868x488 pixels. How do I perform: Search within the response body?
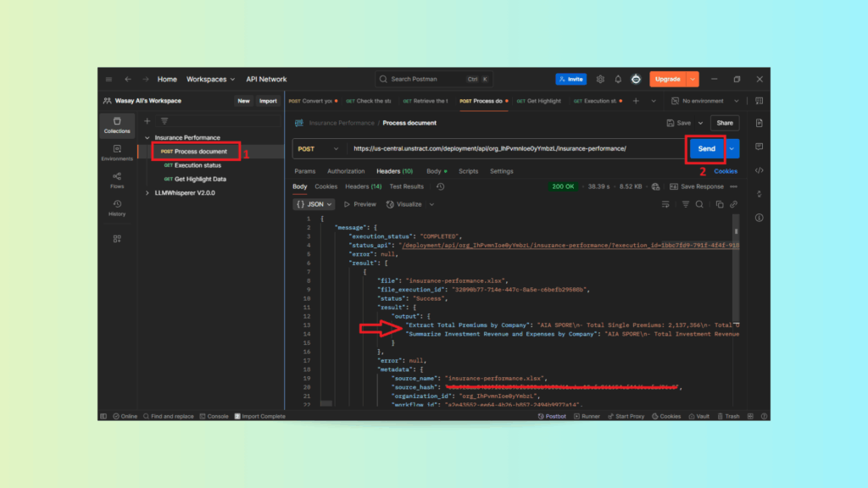(x=699, y=204)
